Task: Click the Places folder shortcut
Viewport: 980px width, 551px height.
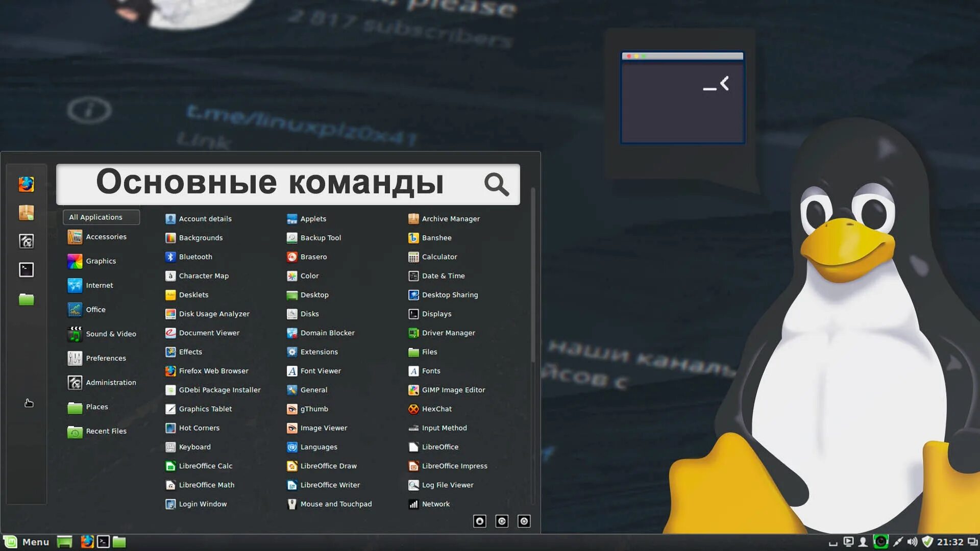Action: [96, 406]
